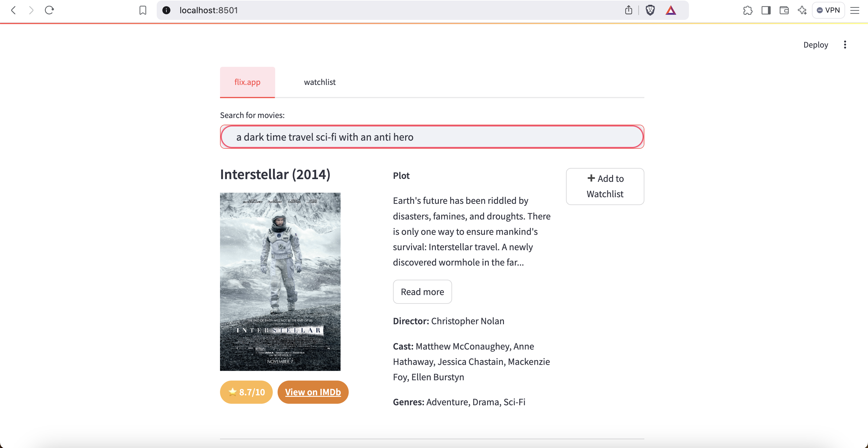Image resolution: width=868 pixels, height=448 pixels.
Task: Click the browser back arrow
Action: (14, 10)
